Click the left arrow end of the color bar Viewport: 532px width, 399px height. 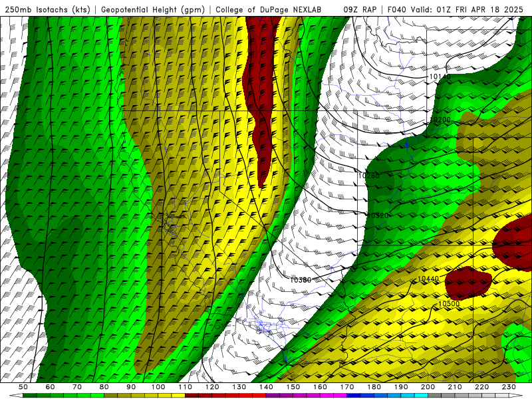[x=16, y=396]
